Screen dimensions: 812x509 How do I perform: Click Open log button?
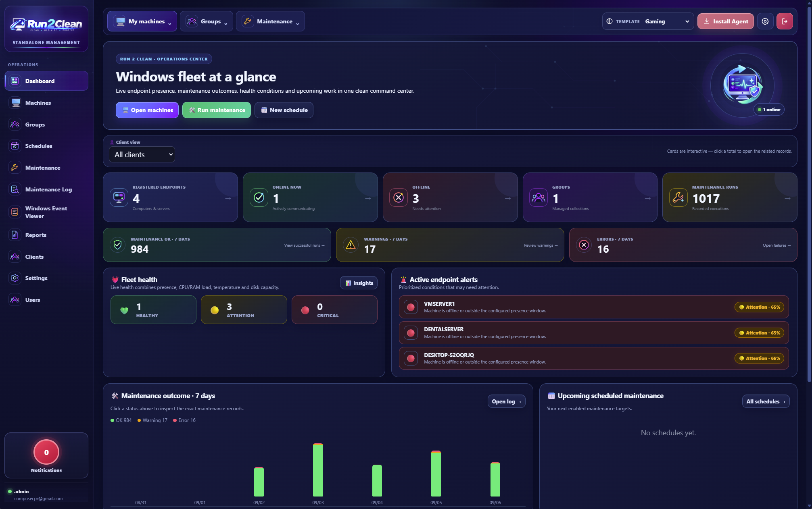pyautogui.click(x=506, y=401)
